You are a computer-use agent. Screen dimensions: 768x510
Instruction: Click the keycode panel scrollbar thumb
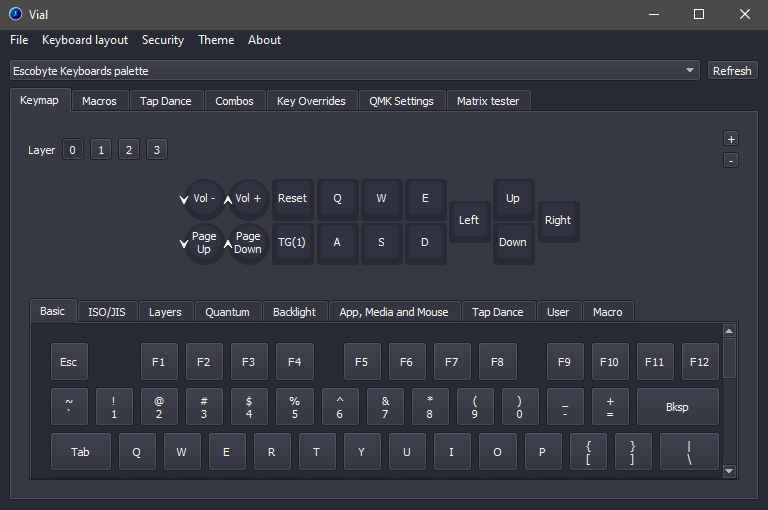729,358
